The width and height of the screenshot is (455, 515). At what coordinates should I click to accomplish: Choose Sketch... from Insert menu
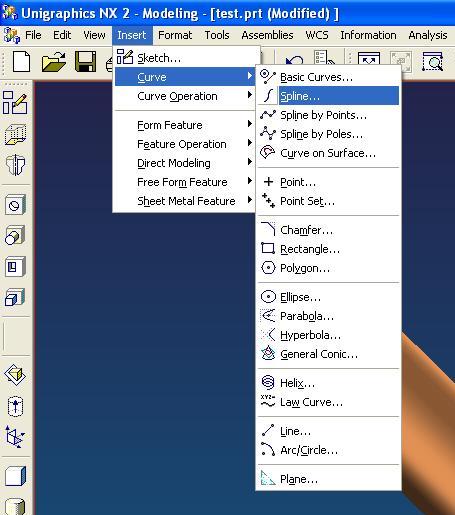[185, 58]
